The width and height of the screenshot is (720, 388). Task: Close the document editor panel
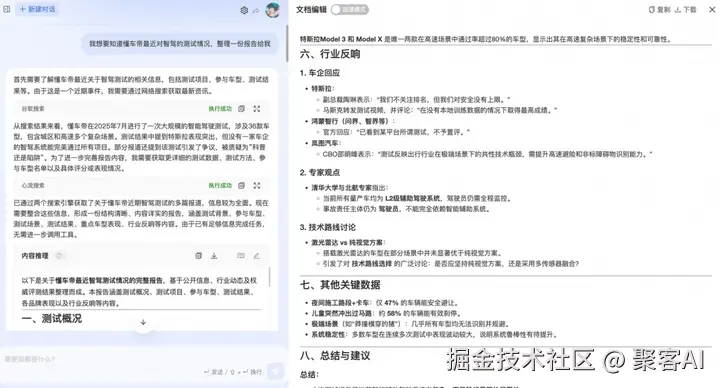(x=712, y=10)
